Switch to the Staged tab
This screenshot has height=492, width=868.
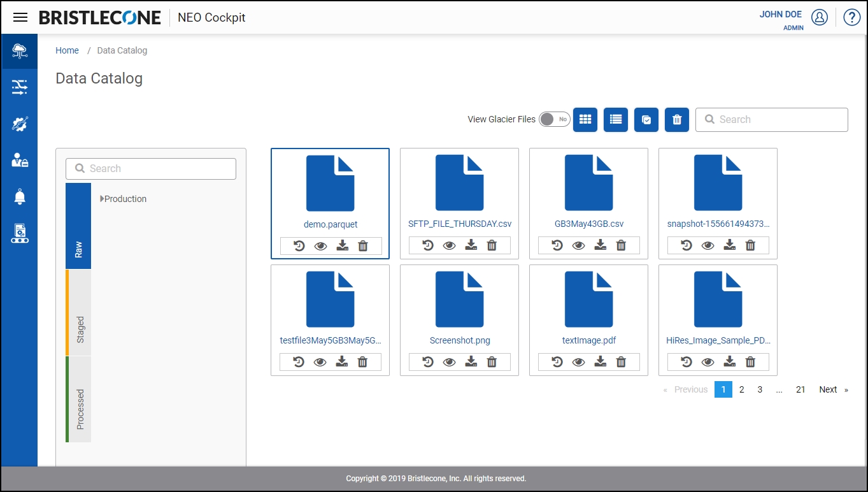point(78,312)
